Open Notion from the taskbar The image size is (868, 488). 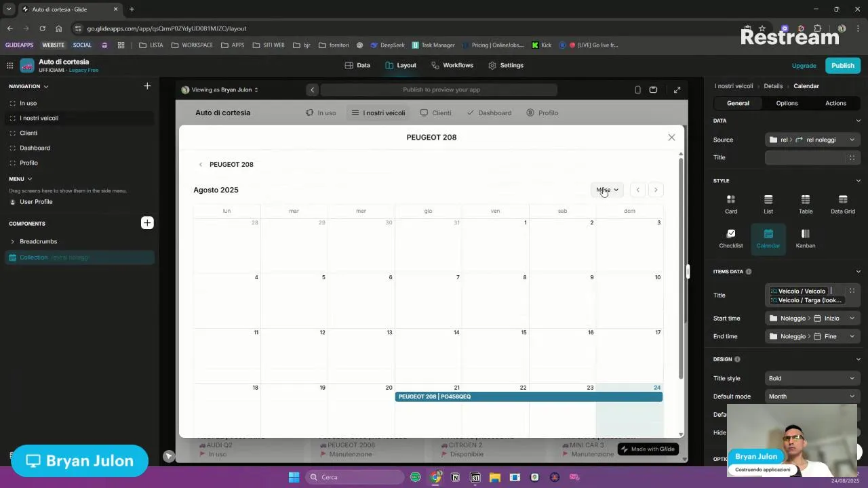click(455, 477)
